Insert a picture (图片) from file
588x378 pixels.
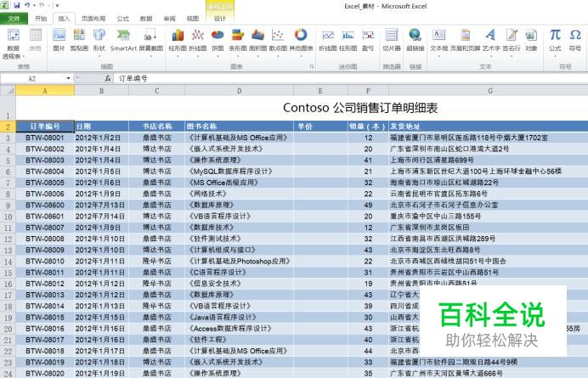point(59,40)
